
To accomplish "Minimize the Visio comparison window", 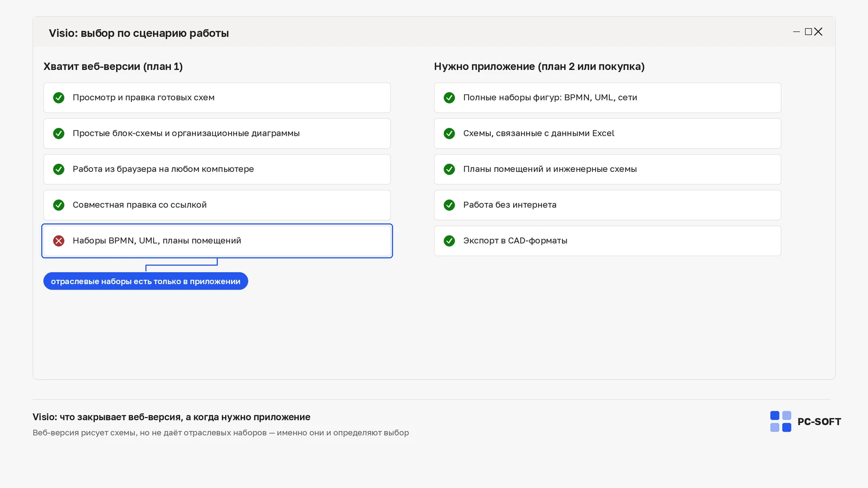I will point(796,32).
